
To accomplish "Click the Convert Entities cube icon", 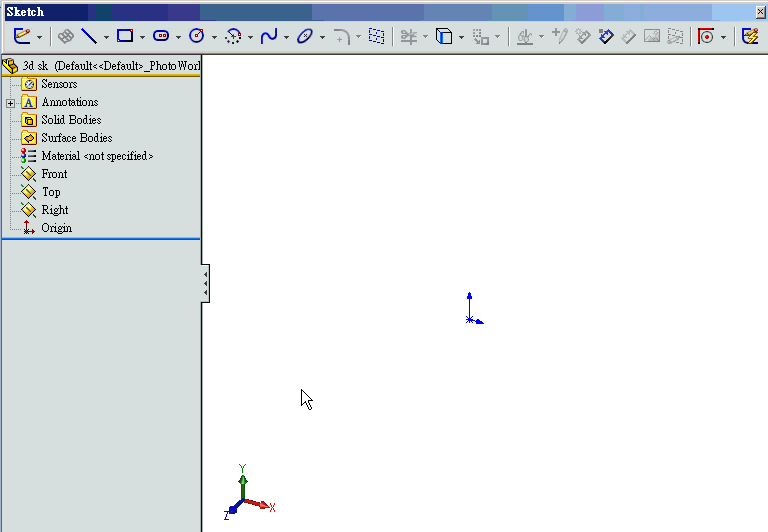I will click(x=444, y=36).
